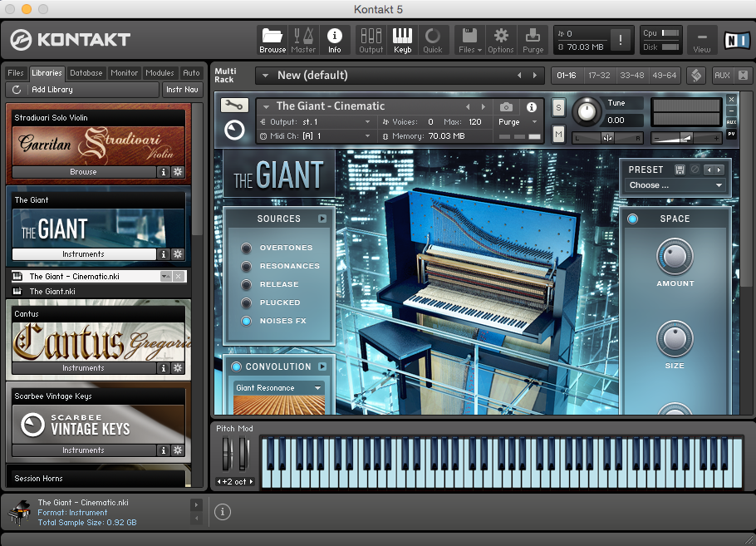Select The Giant.nki instrument file
The width and height of the screenshot is (756, 546).
pyautogui.click(x=98, y=292)
